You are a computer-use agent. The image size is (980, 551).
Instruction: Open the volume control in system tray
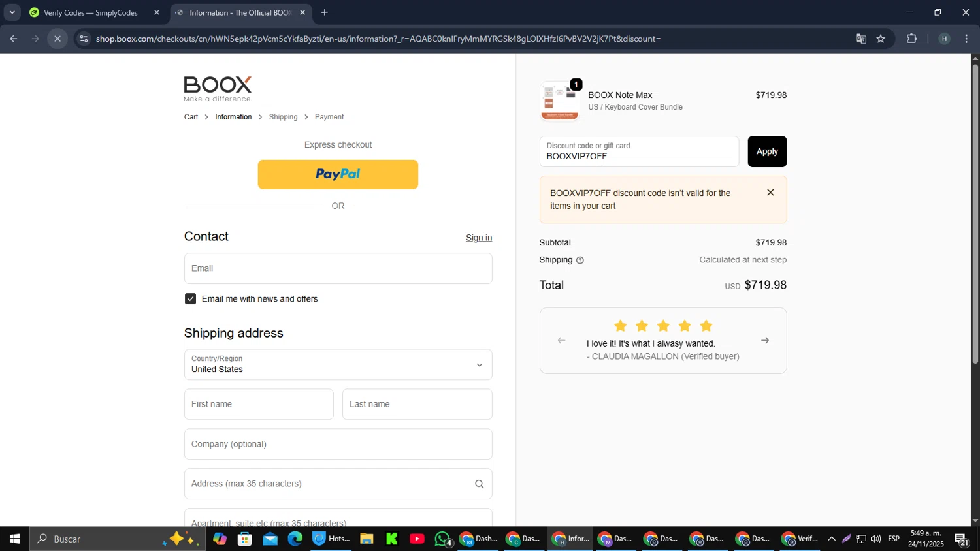pyautogui.click(x=875, y=539)
